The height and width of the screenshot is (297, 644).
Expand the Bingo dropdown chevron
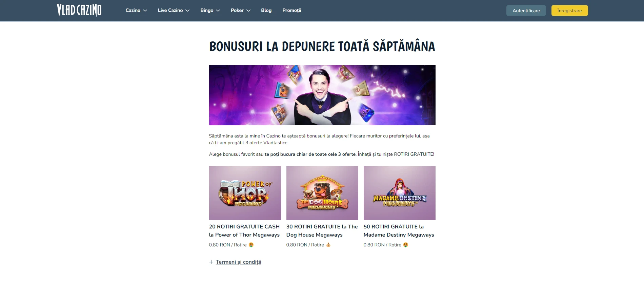(218, 11)
